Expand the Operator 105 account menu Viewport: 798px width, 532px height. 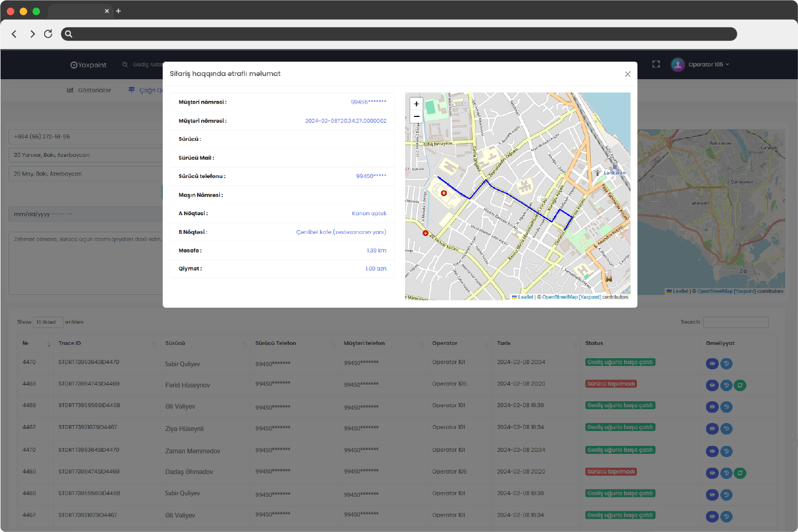(x=701, y=64)
